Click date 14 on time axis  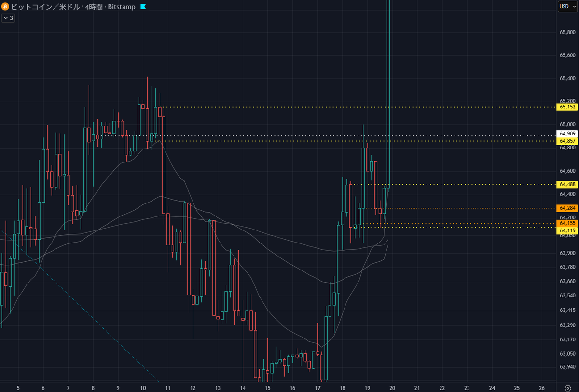243,387
